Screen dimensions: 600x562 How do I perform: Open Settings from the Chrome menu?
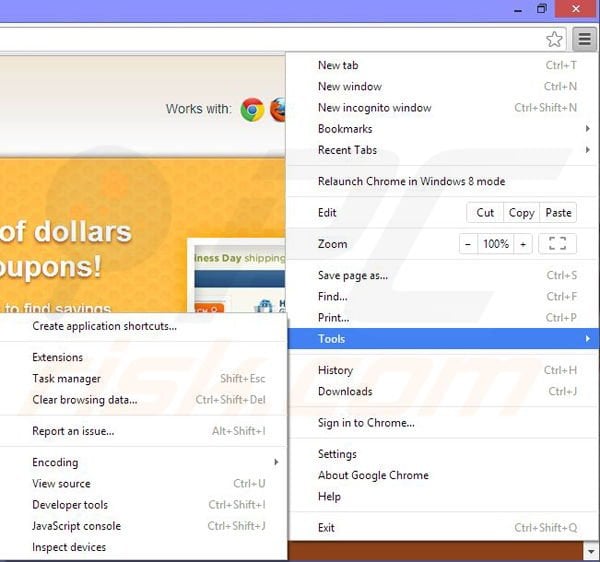pyautogui.click(x=443, y=454)
